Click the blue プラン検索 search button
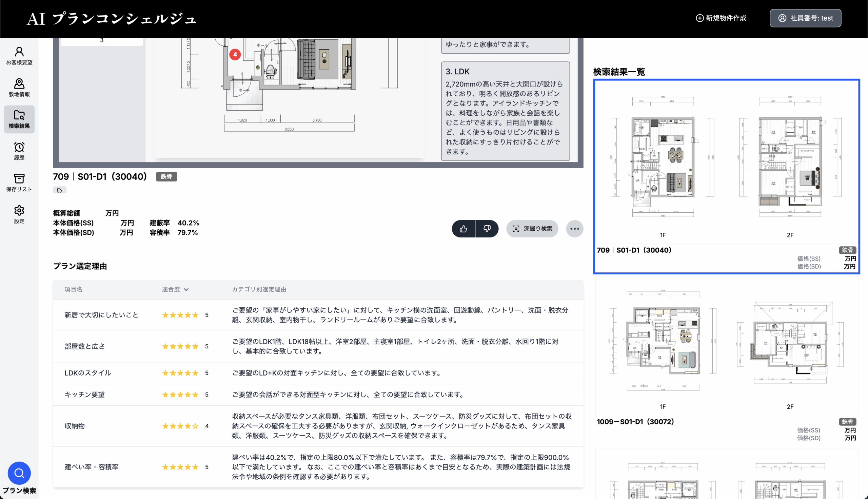 tap(19, 473)
